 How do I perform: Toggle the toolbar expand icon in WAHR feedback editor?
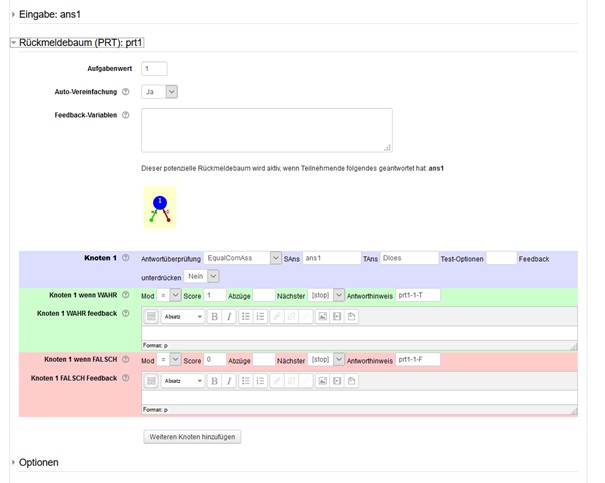click(x=151, y=316)
